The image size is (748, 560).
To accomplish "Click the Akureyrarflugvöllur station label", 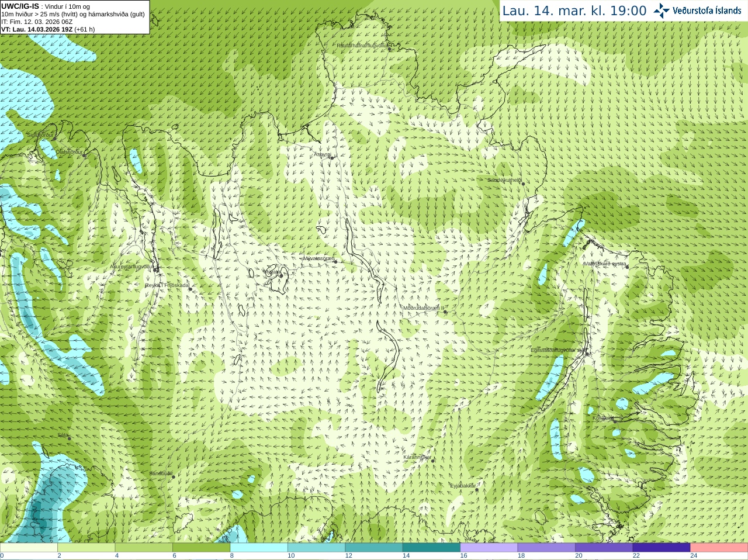I will [x=132, y=267].
